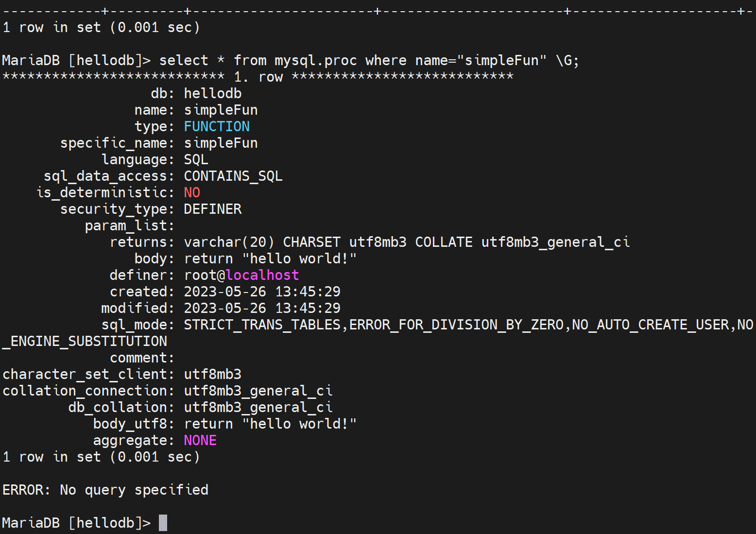Click the "1. row" separator heading
The image size is (756, 534).
(258, 77)
